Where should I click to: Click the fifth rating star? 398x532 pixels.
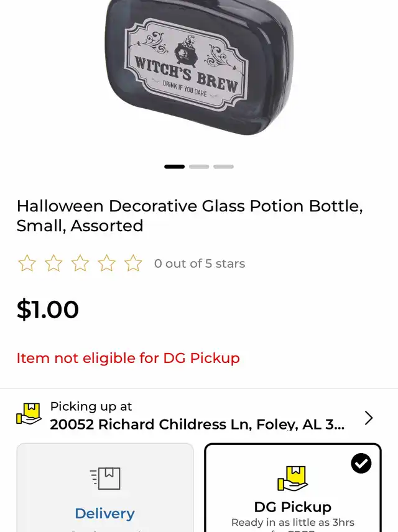coord(133,264)
